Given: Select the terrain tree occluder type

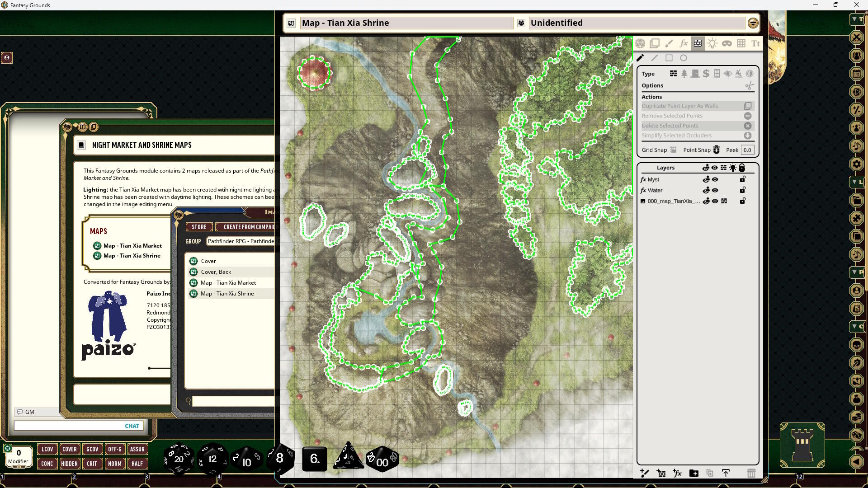Looking at the screenshot, I should pyautogui.click(x=684, y=74).
